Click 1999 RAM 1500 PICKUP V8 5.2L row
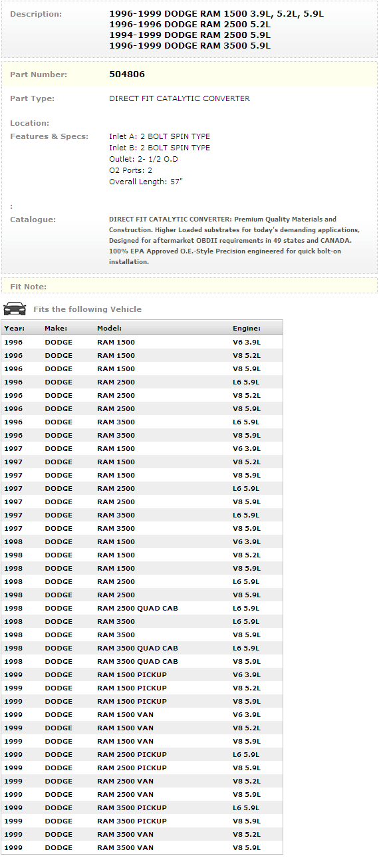Screen dimensions: 379x868 142,688
